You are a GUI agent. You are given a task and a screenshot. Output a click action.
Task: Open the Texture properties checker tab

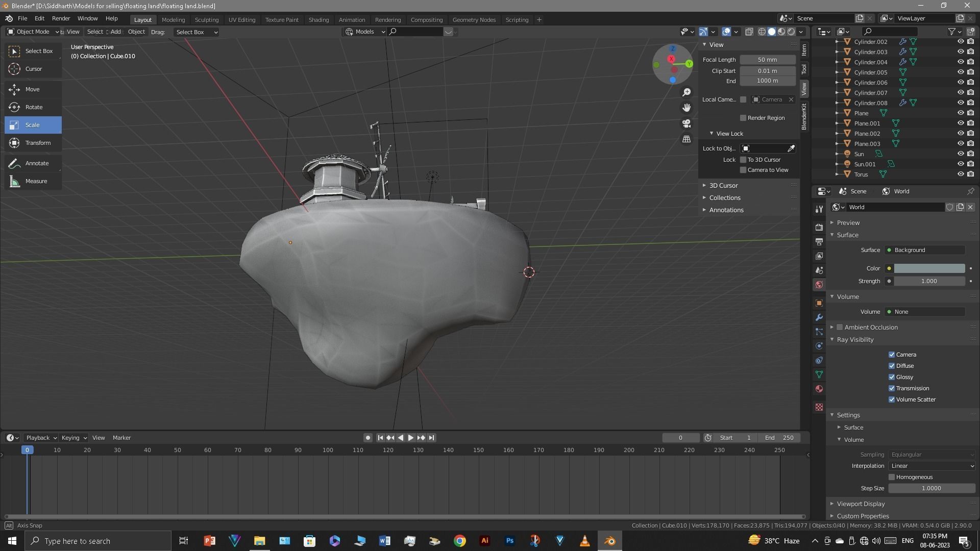pos(819,407)
